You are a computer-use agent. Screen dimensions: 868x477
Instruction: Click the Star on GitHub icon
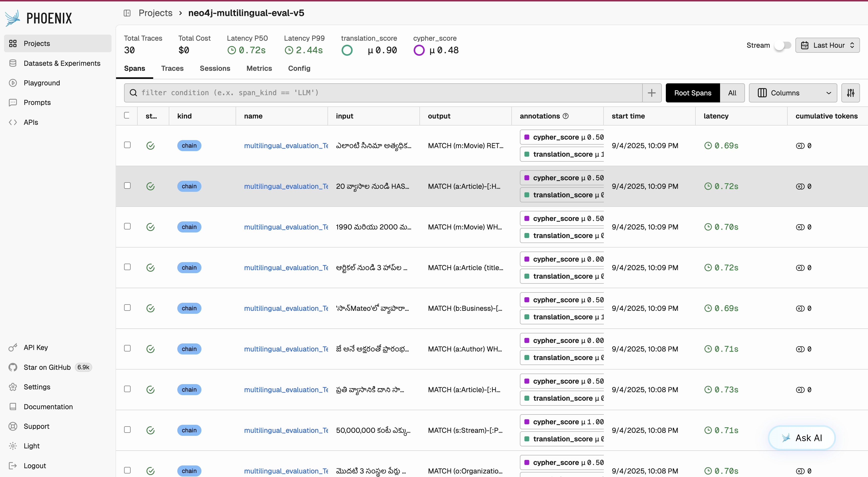point(13,367)
